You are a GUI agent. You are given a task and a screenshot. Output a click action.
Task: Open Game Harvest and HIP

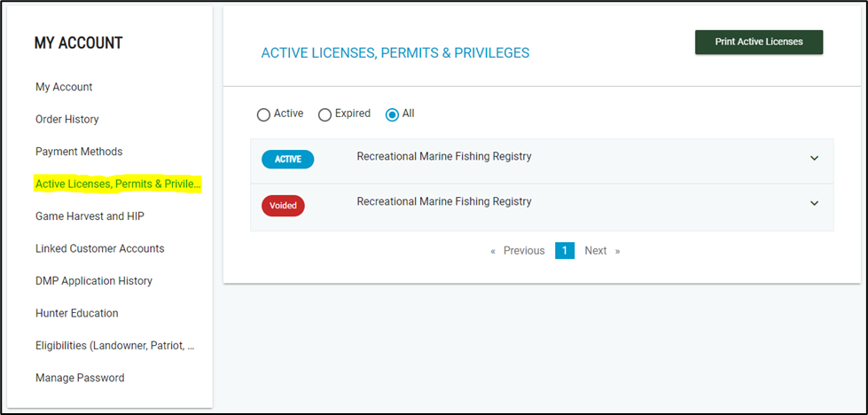[90, 216]
